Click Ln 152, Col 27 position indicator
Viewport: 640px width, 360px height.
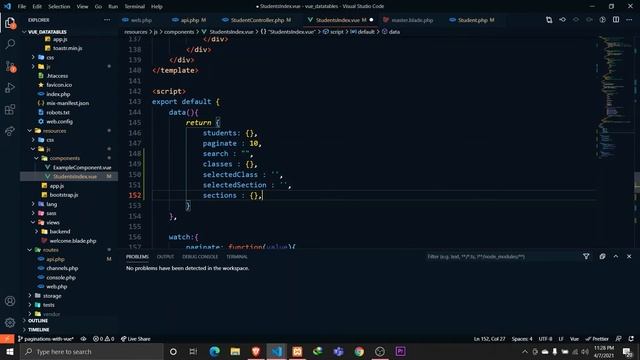(x=489, y=339)
